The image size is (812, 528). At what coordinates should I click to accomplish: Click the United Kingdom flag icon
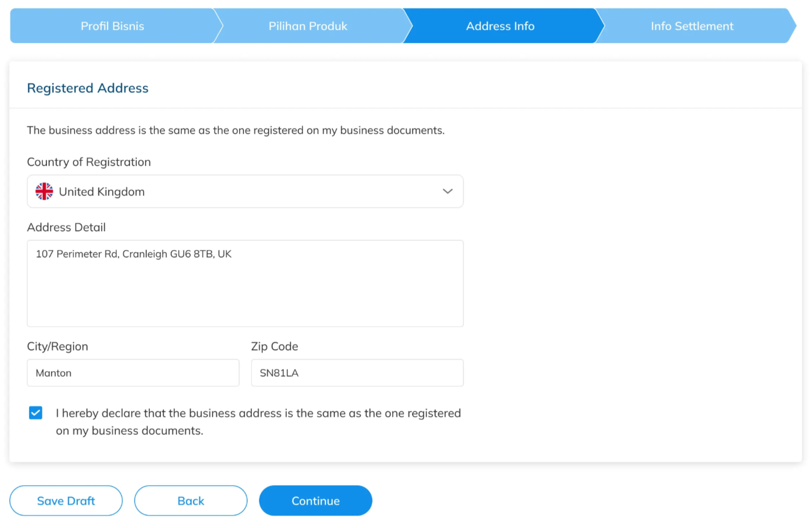pyautogui.click(x=44, y=191)
